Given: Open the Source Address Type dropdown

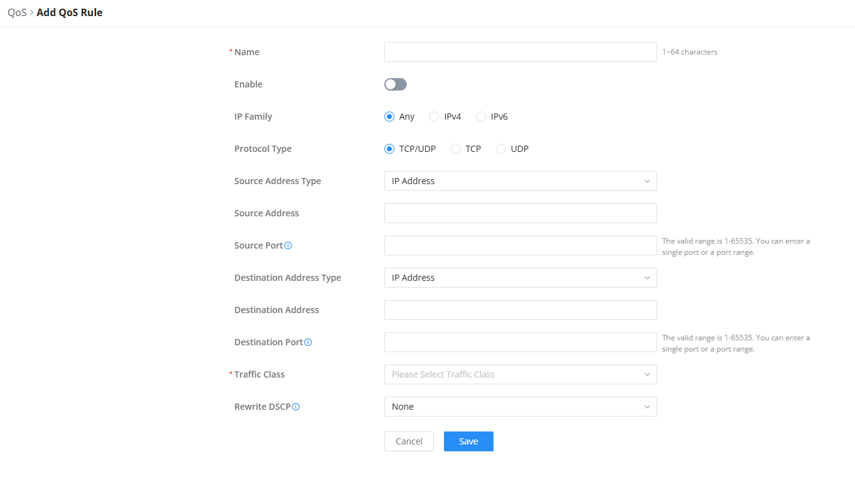Looking at the screenshot, I should point(520,181).
